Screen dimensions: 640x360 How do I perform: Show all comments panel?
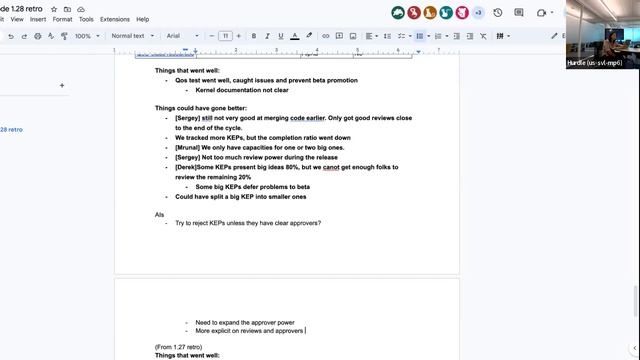pyautogui.click(x=519, y=13)
